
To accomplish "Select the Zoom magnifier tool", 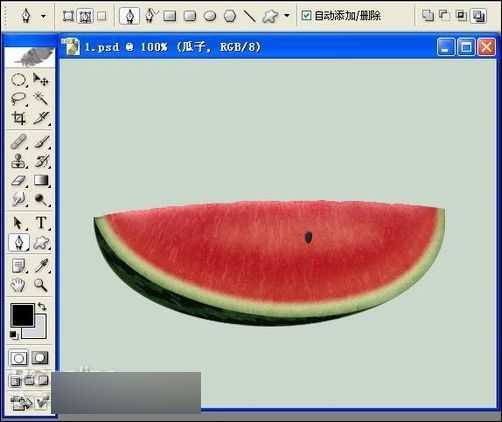I will pyautogui.click(x=41, y=286).
